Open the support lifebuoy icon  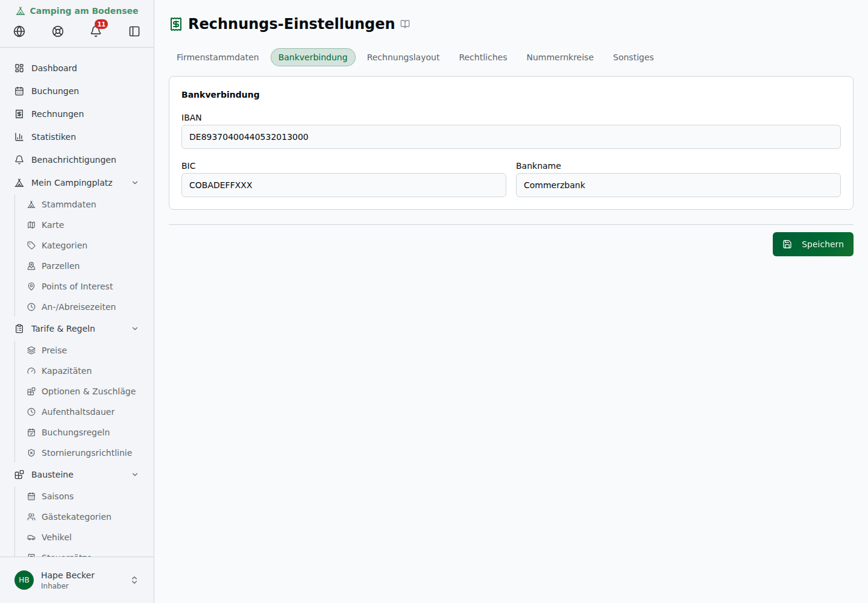click(58, 31)
